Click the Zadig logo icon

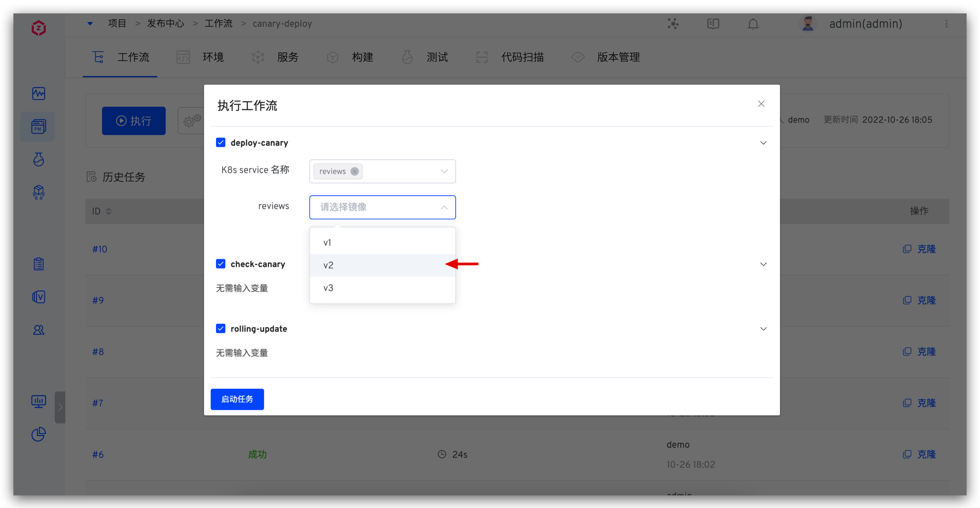(39, 28)
